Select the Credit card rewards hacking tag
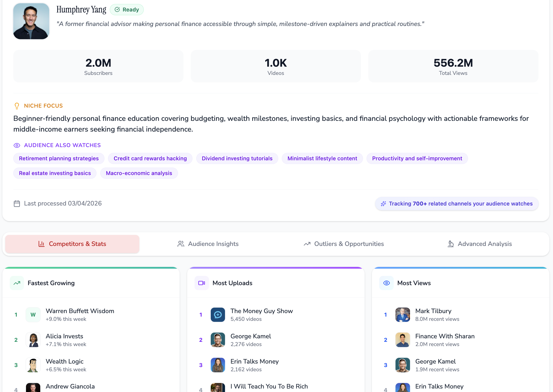The image size is (553, 392). 150,159
